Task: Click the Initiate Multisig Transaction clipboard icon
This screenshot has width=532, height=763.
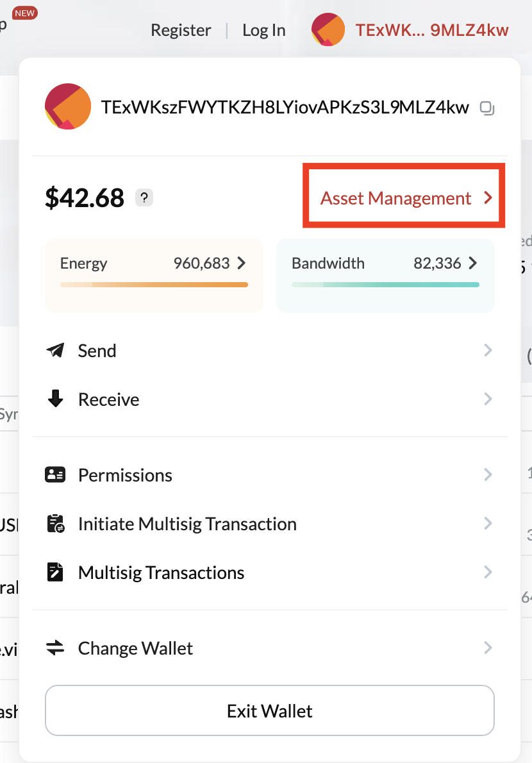Action: [x=56, y=523]
